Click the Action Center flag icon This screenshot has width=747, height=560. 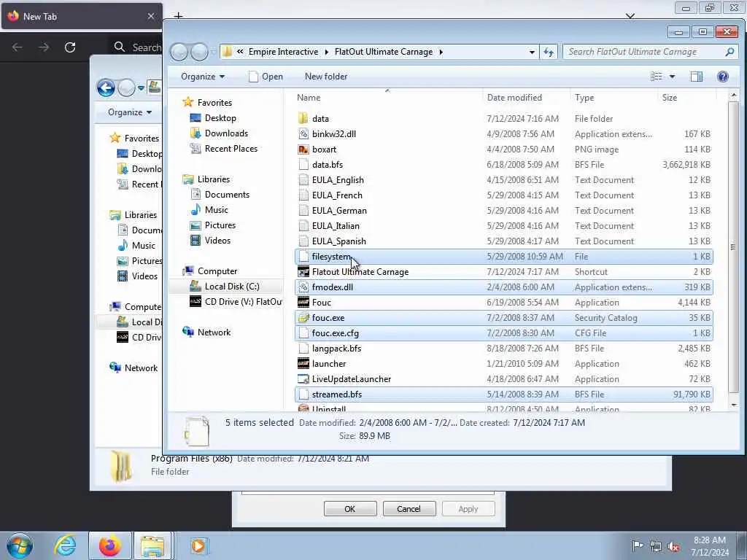(637, 546)
